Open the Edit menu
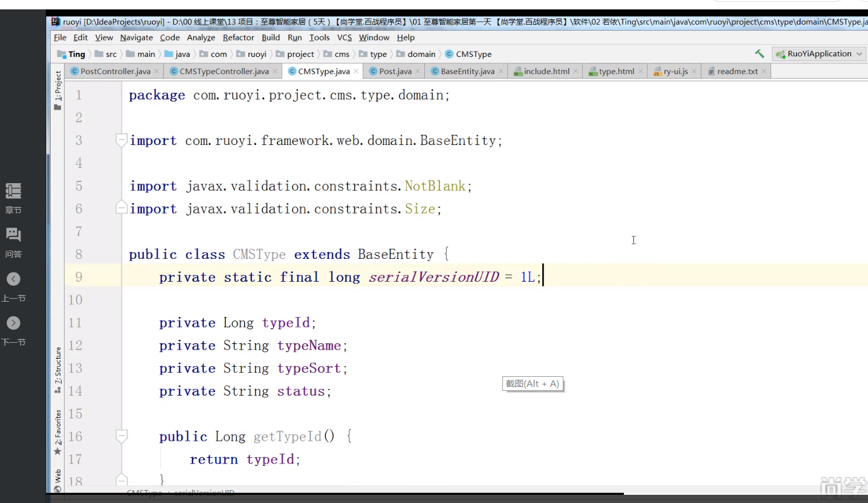 (x=80, y=38)
